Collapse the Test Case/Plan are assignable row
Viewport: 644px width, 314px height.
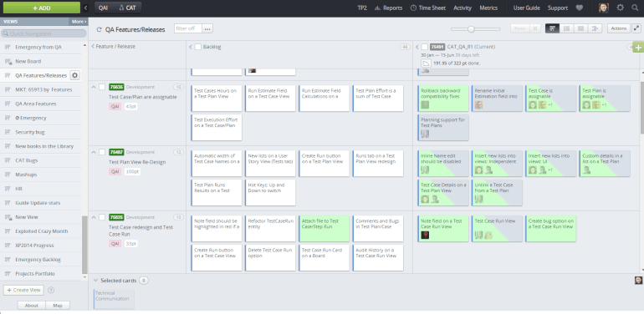[x=94, y=87]
